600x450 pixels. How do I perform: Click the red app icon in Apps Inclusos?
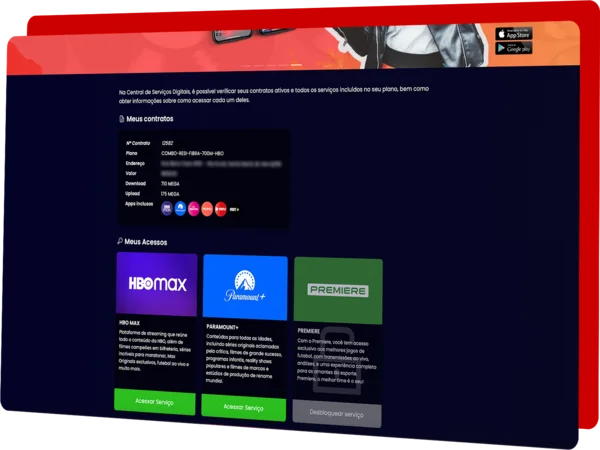[221, 209]
